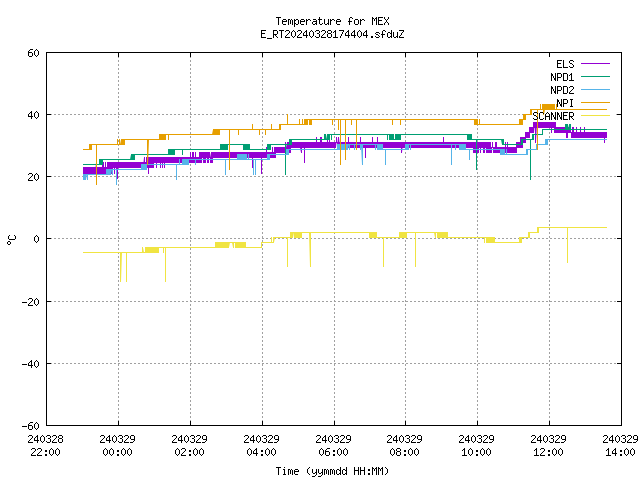Click the x-axis tick 240329 08:00

tap(404, 445)
